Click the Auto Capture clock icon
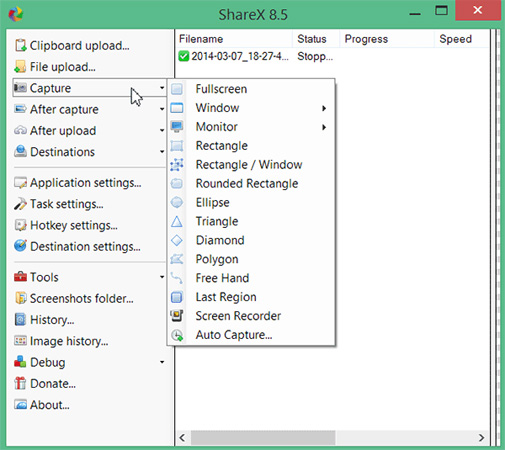505x450 pixels. (177, 335)
